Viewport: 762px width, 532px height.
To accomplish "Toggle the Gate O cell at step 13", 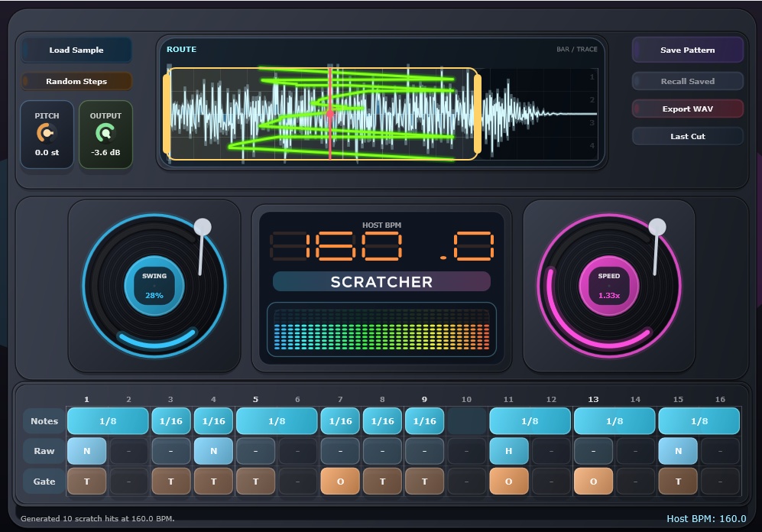I will 593,482.
